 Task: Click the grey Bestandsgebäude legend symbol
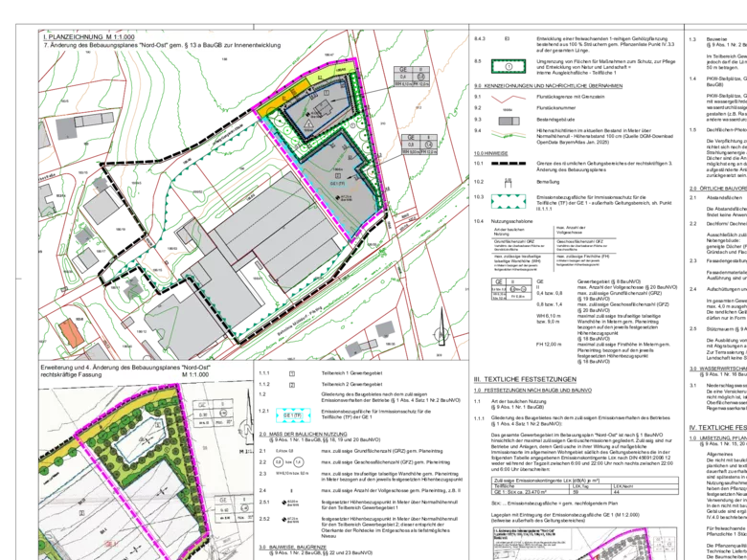509,121
